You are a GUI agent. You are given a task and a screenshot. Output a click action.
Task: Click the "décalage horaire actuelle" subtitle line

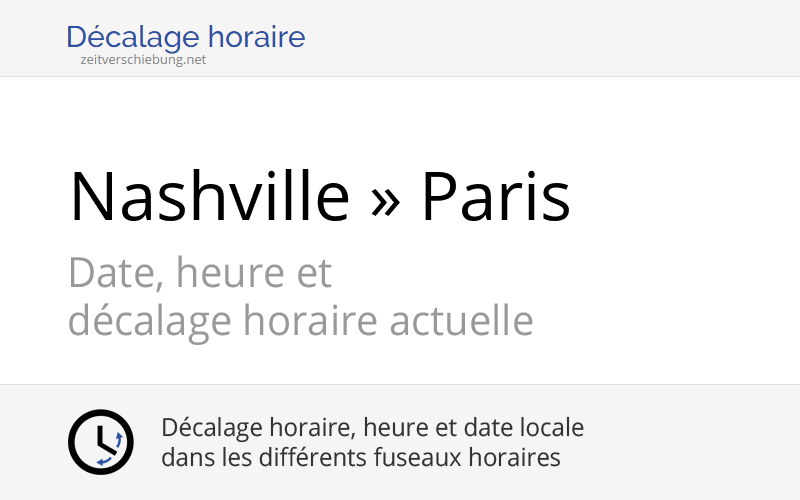coord(300,322)
